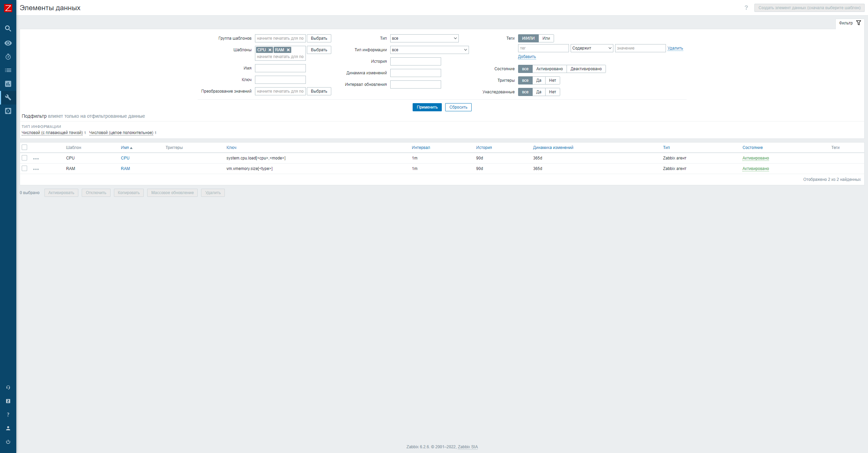Click the help question mark near page title
The width and height of the screenshot is (868, 453).
coord(746,8)
